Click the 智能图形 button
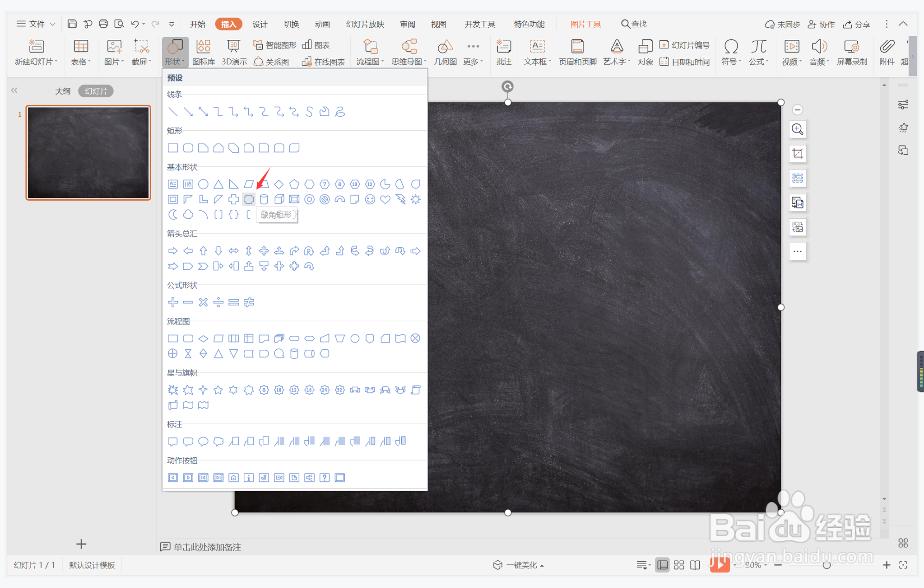 [275, 45]
